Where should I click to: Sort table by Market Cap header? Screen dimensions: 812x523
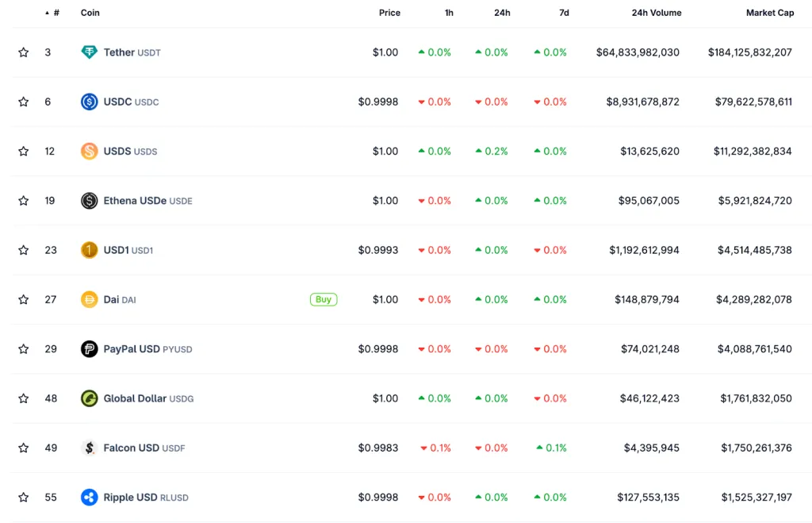[769, 13]
